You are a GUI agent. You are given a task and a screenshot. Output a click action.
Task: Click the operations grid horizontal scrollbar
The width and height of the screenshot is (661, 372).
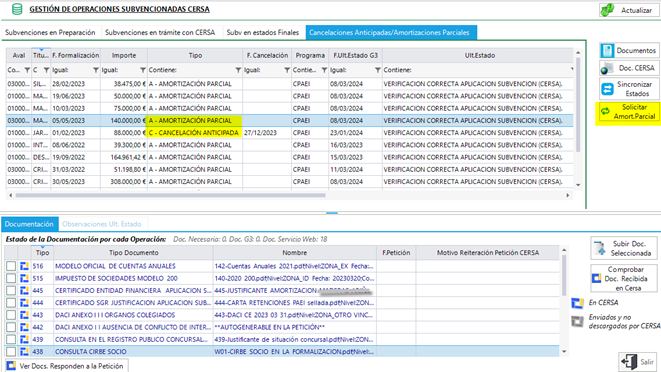pos(170,195)
